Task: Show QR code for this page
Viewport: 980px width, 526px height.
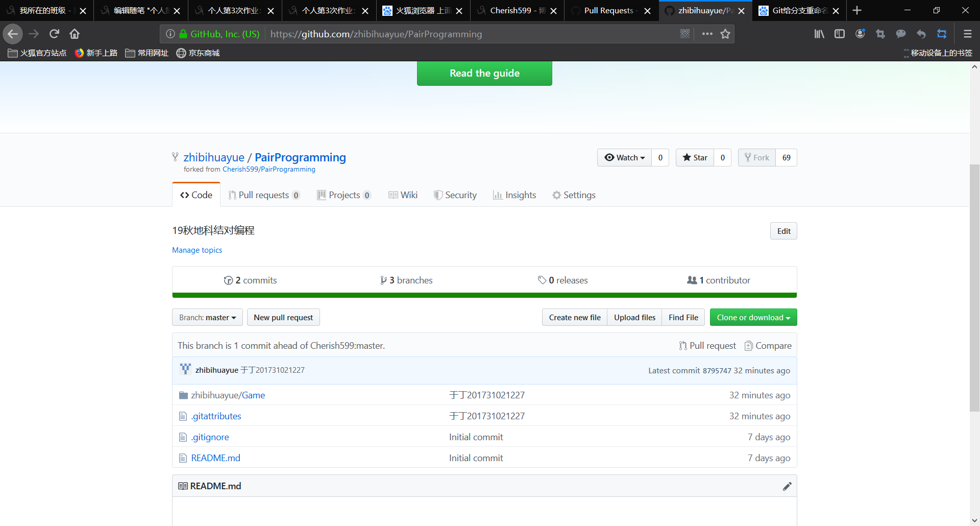Action: [x=685, y=34]
